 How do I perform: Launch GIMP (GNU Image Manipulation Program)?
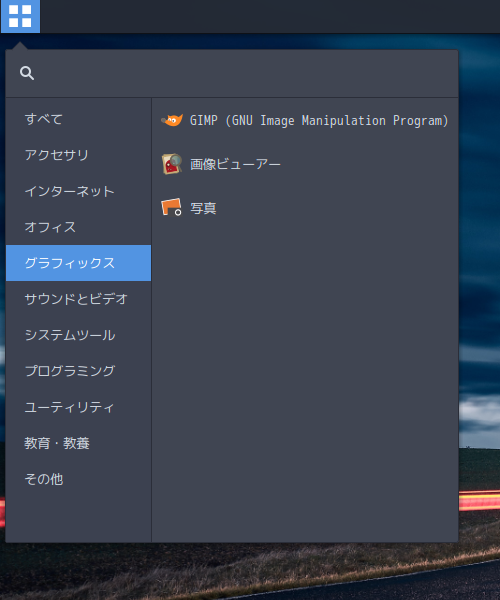pyautogui.click(x=305, y=120)
